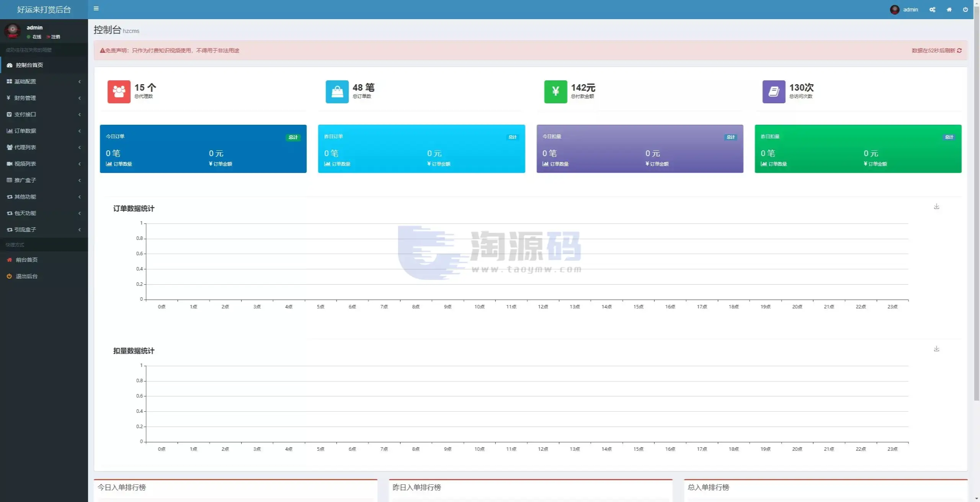Click the power logout icon in header
This screenshot has height=502, width=980.
pos(965,10)
